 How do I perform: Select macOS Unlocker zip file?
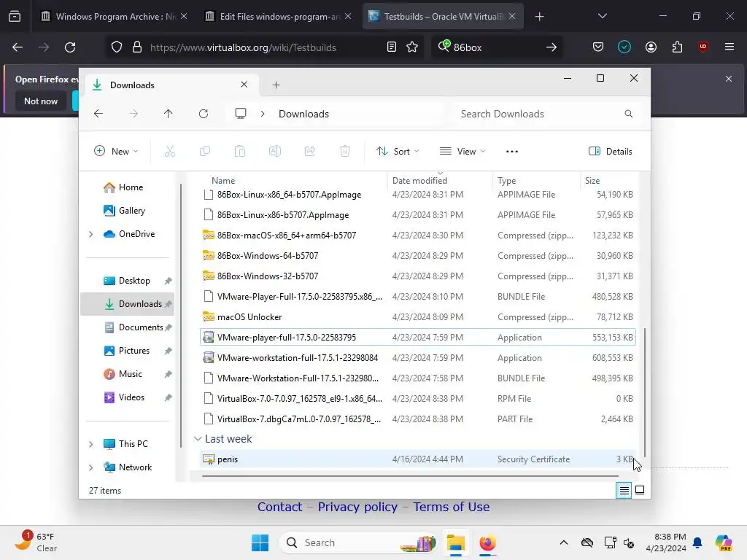[417, 317]
